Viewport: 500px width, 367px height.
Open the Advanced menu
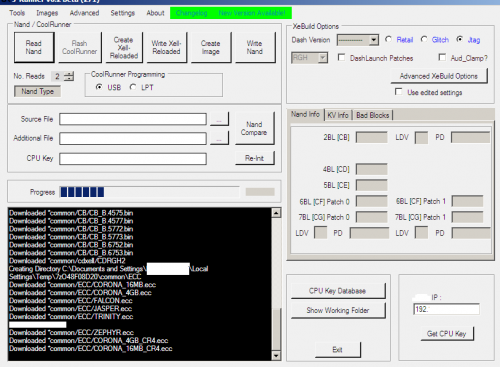pos(84,13)
